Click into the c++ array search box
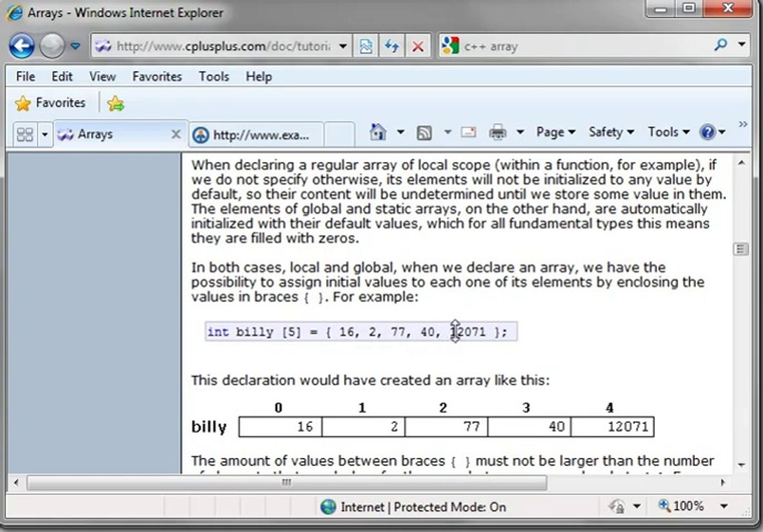 (584, 46)
